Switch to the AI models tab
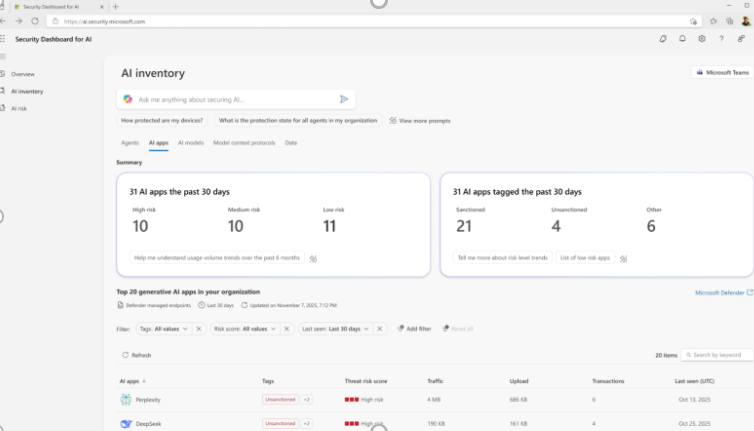Viewport: 754px width, 431px height. (191, 143)
